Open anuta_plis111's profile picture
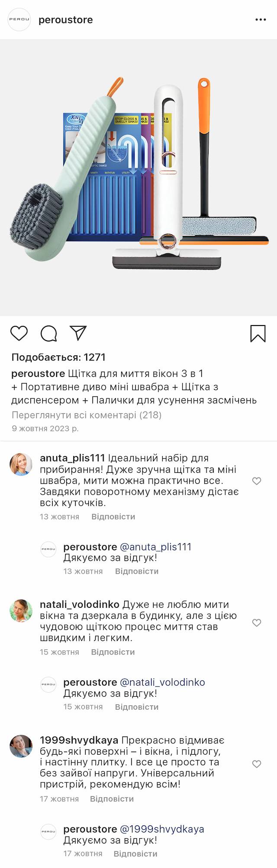The height and width of the screenshot is (868, 277). pos(21,464)
